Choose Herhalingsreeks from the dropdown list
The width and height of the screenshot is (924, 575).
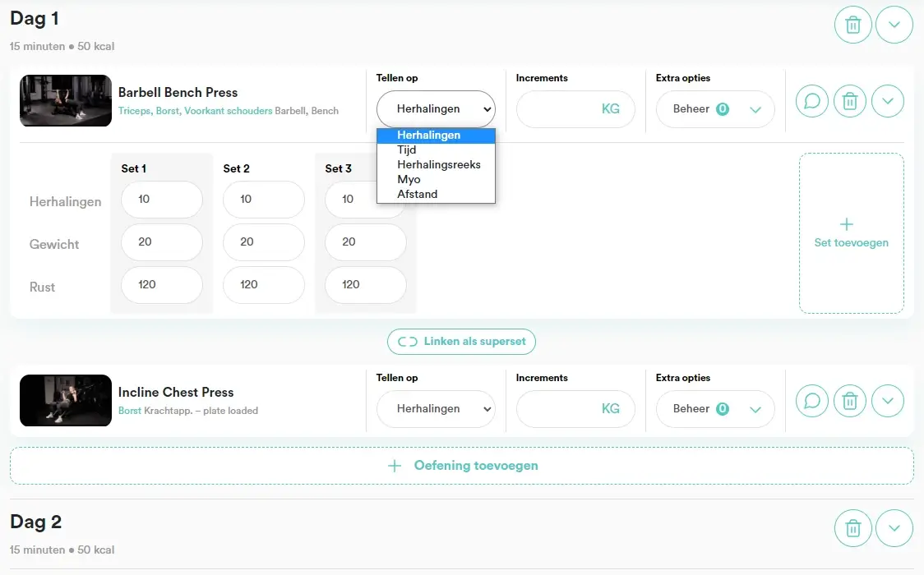pos(438,165)
